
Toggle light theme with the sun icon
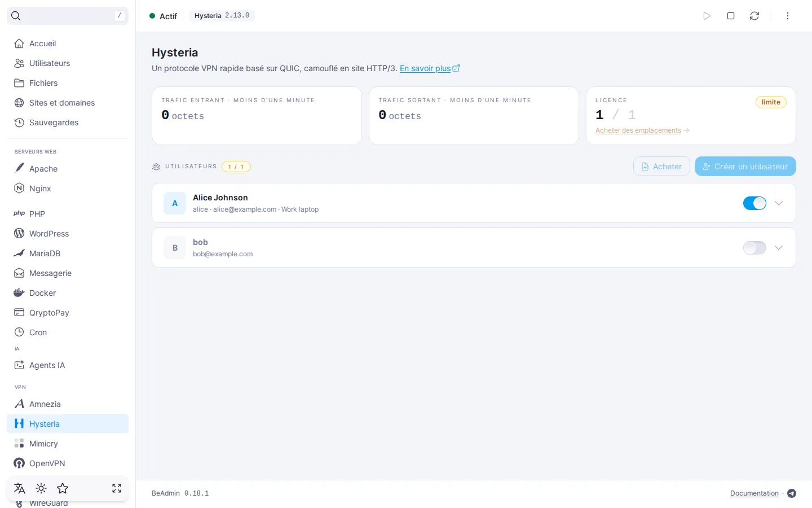click(41, 488)
